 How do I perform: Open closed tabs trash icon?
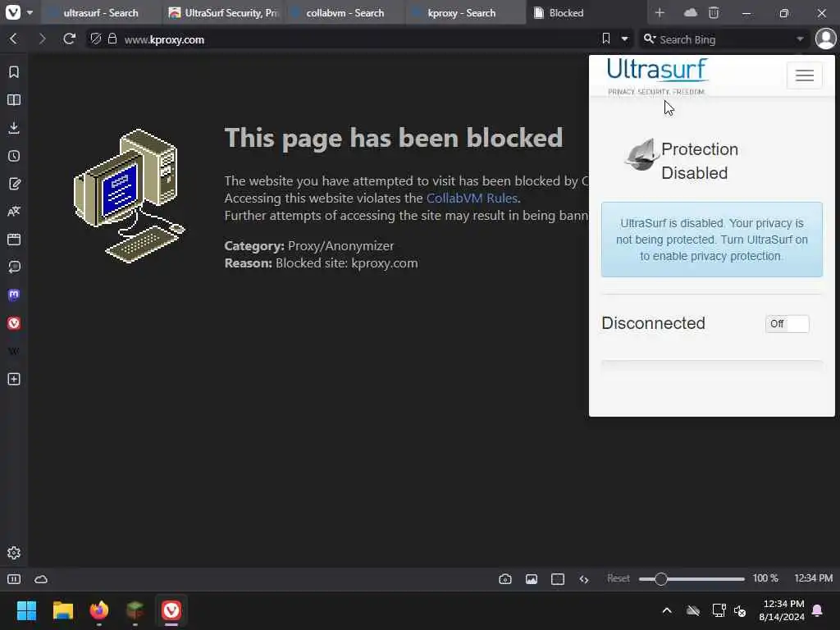(714, 12)
